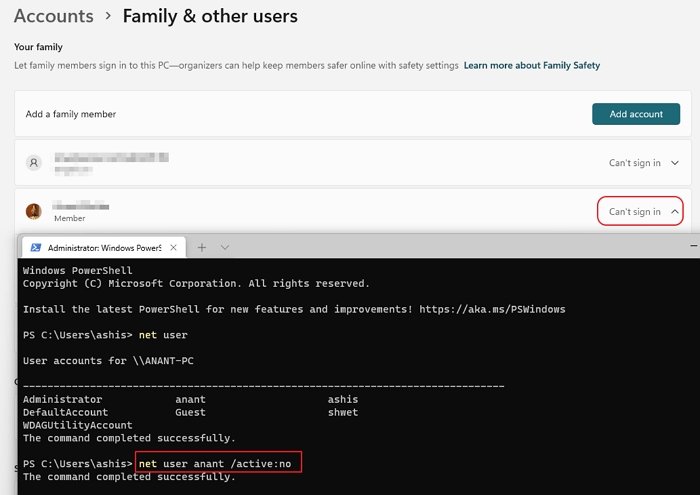Click 'Administrator' in the user list
Image resolution: width=700 pixels, height=495 pixels.
pos(62,399)
